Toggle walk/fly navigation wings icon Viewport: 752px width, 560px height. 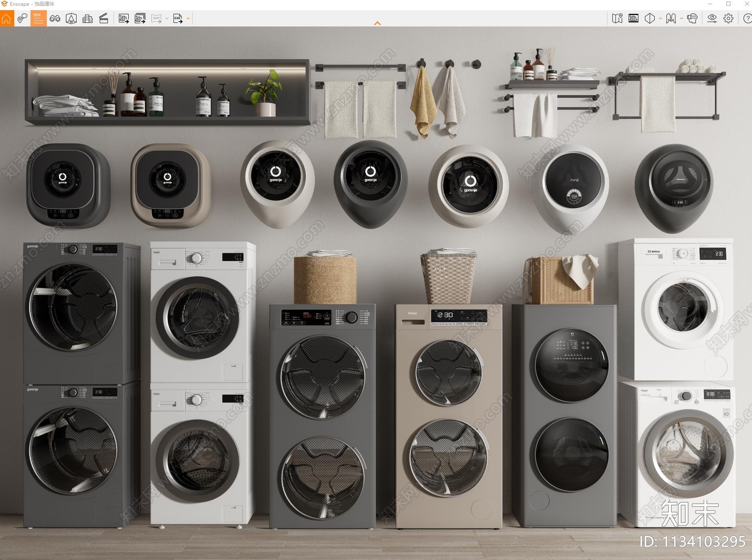click(x=671, y=18)
